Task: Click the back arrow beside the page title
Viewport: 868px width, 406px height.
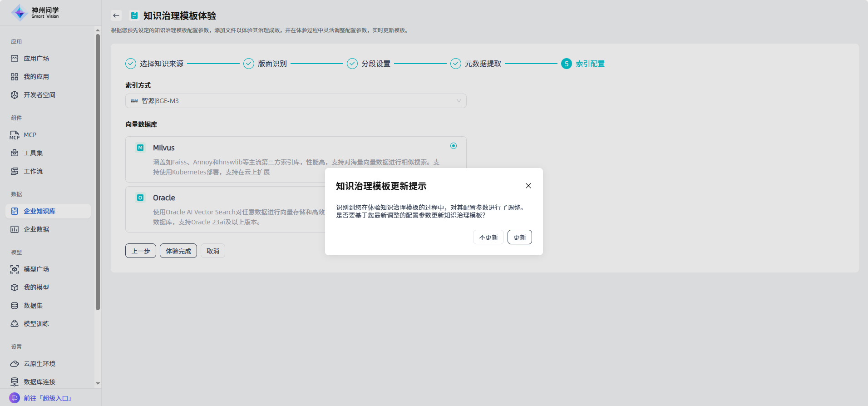Action: pos(116,15)
